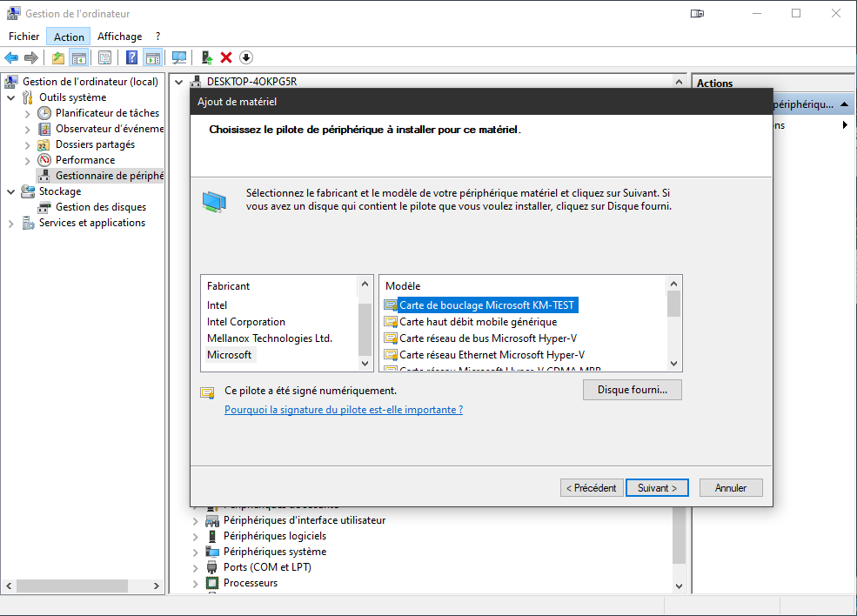Viewport: 857px width, 616px height.
Task: Click the Ports (COM et LPT) icon
Action: coord(212,567)
